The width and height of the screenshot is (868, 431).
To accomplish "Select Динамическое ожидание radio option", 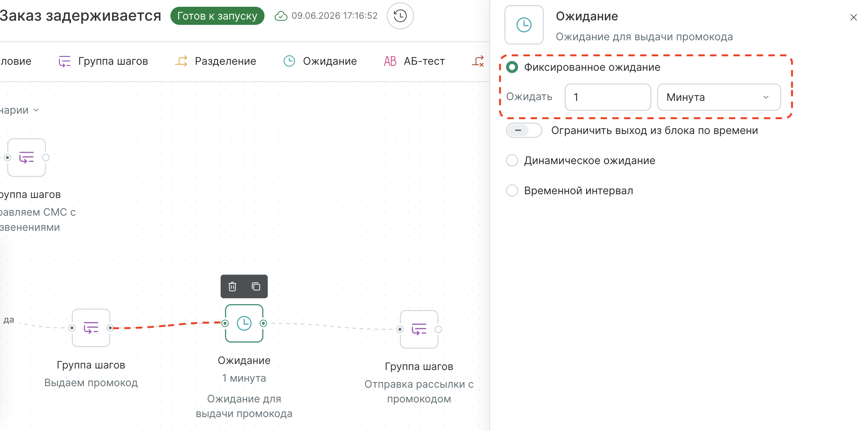I will click(512, 160).
